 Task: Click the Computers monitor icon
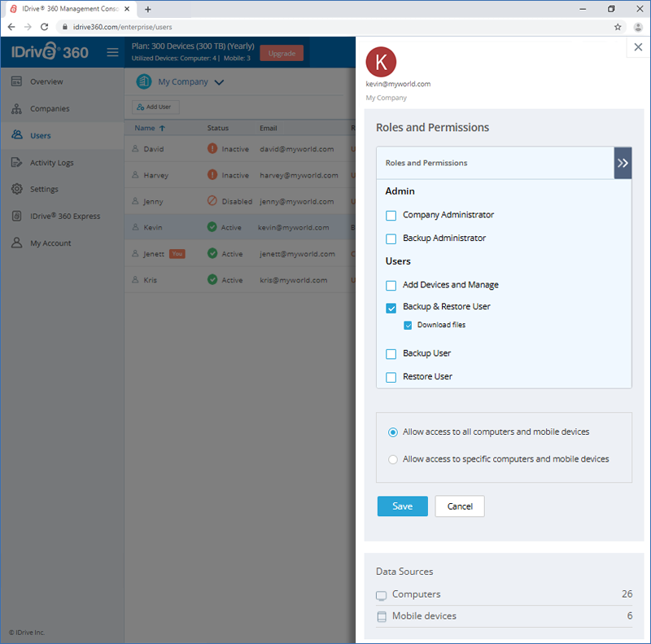pyautogui.click(x=381, y=595)
